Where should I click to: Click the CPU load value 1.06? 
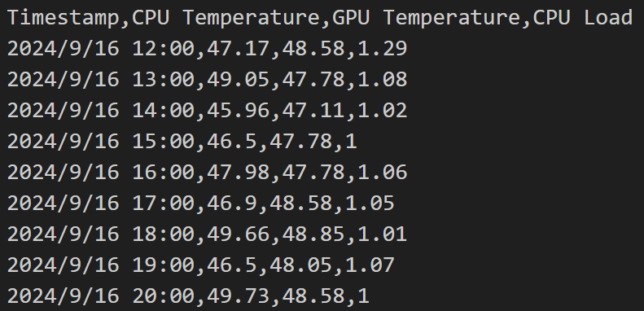pyautogui.click(x=383, y=172)
